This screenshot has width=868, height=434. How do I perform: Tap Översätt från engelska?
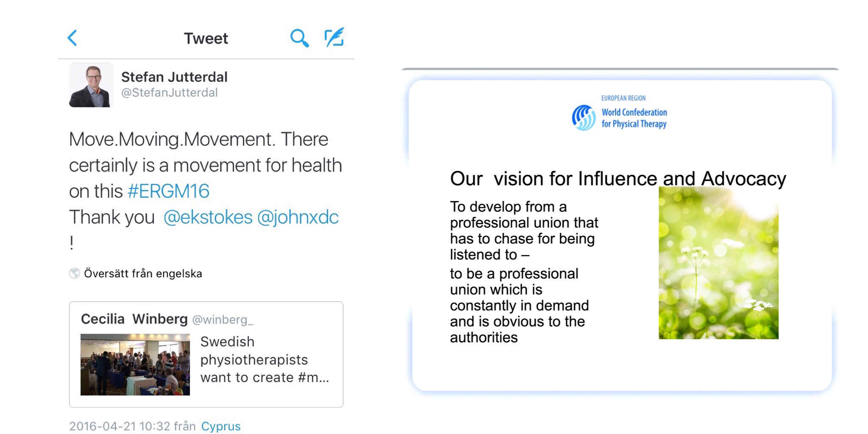pos(143,274)
